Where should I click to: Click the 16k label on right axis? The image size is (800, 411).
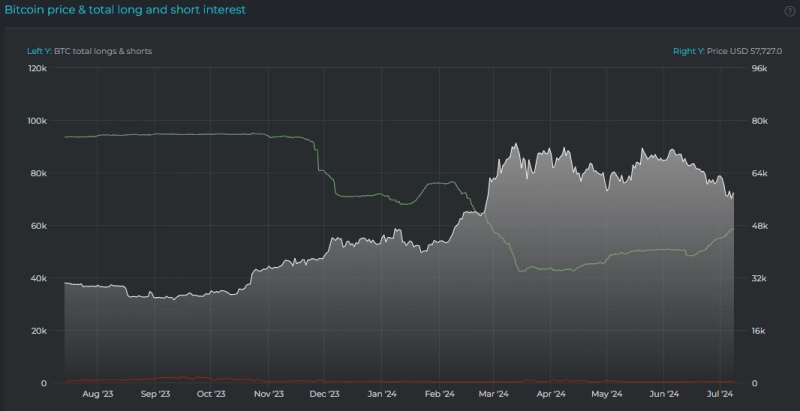(x=759, y=331)
